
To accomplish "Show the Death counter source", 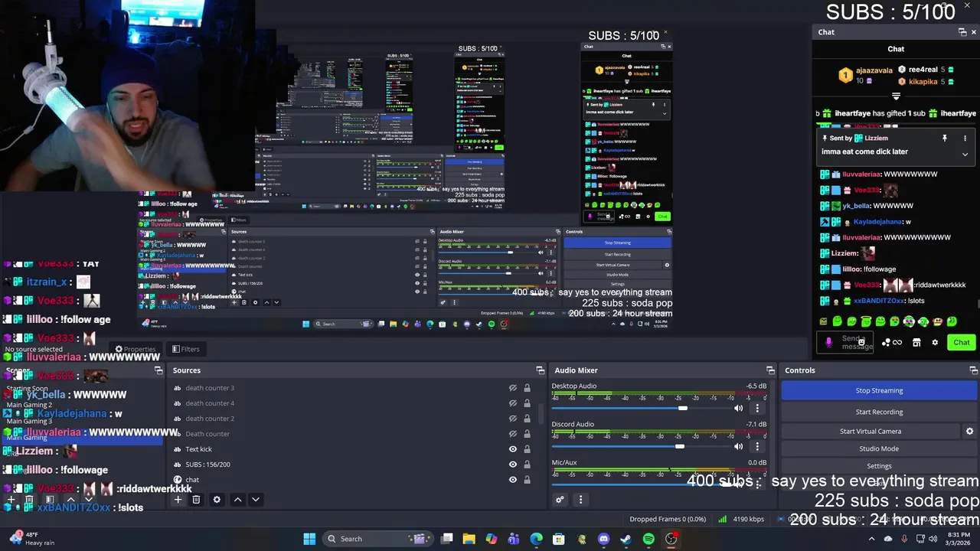I will (513, 434).
